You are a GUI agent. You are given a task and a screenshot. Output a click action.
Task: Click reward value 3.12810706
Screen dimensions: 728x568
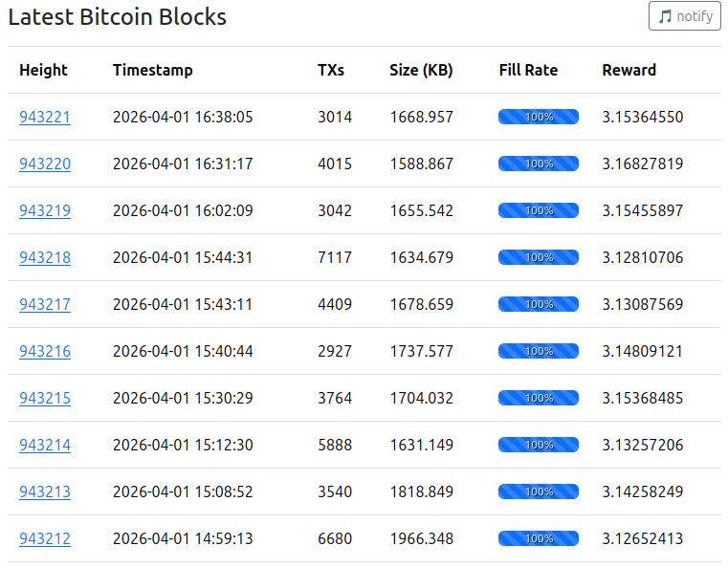(x=643, y=257)
